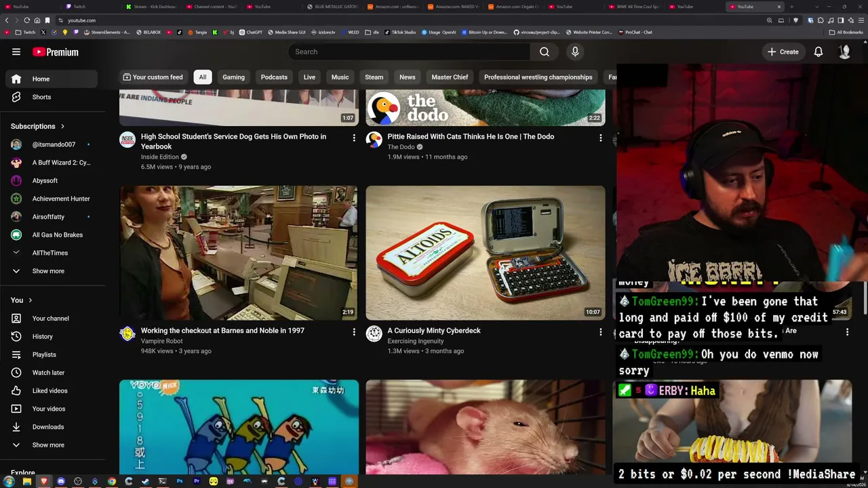Open Exercising Ingenuity channel avatar
The width and height of the screenshot is (868, 488).
coord(374,333)
